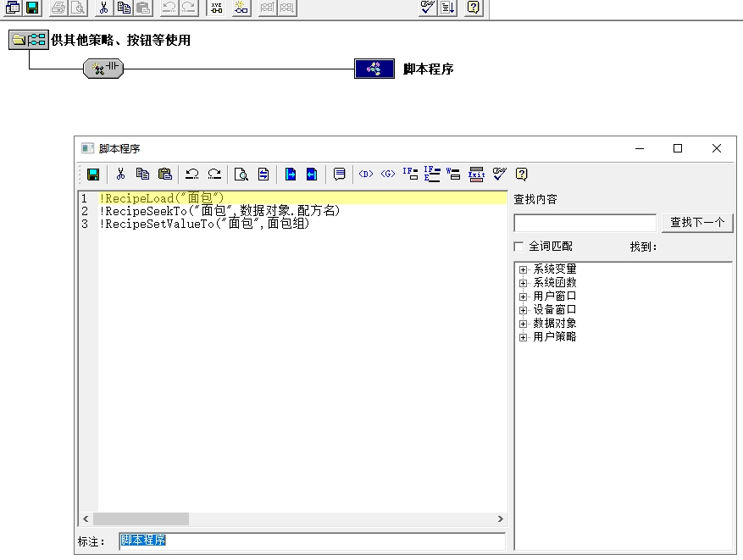
Task: Click the copy icon in main toolbar
Action: tap(125, 8)
